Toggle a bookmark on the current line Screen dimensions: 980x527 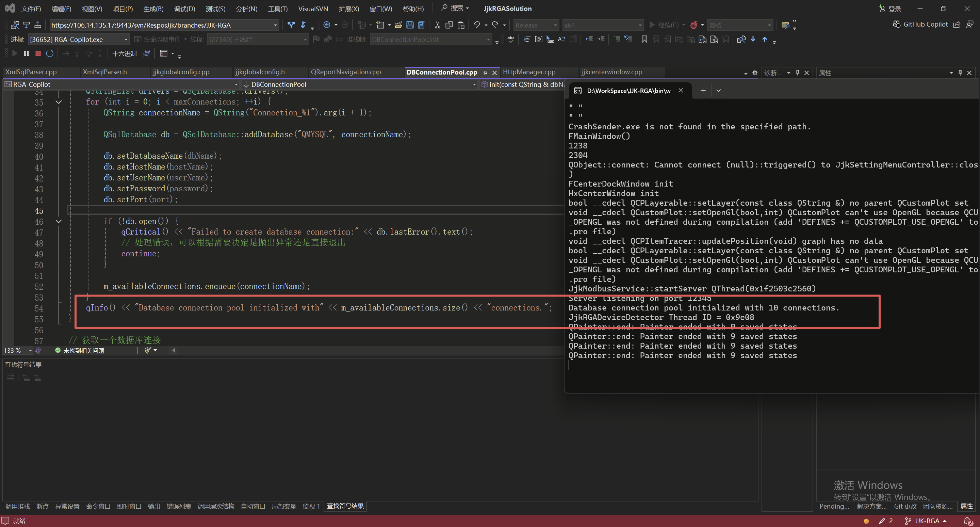(x=644, y=39)
